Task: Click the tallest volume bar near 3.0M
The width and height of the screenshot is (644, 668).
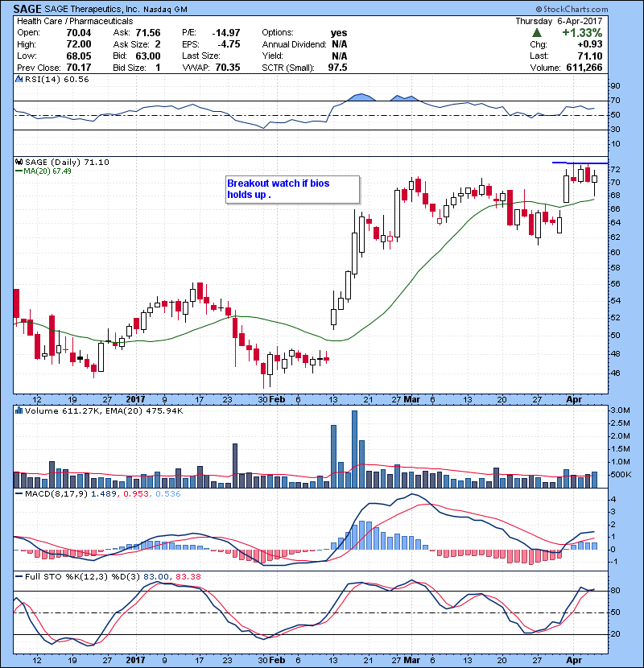Action: pos(355,449)
